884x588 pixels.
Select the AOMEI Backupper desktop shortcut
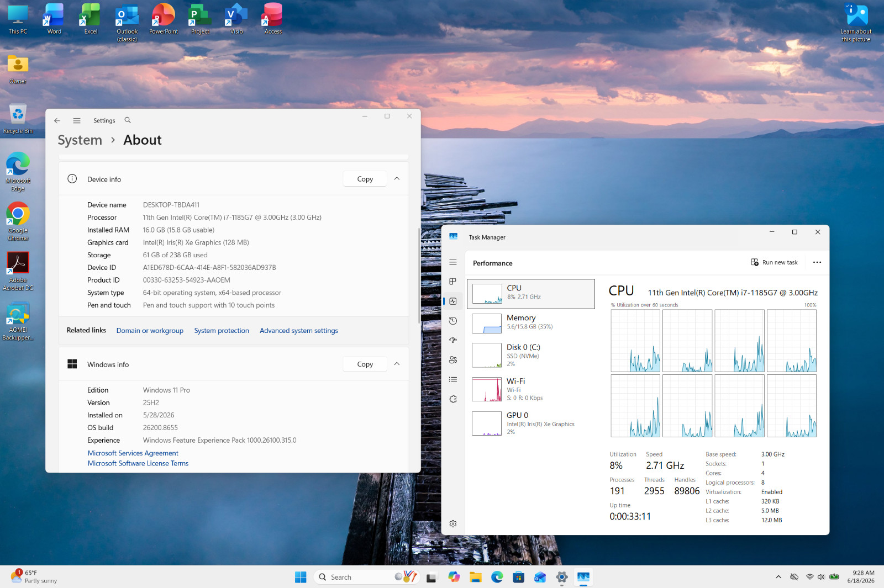18,321
